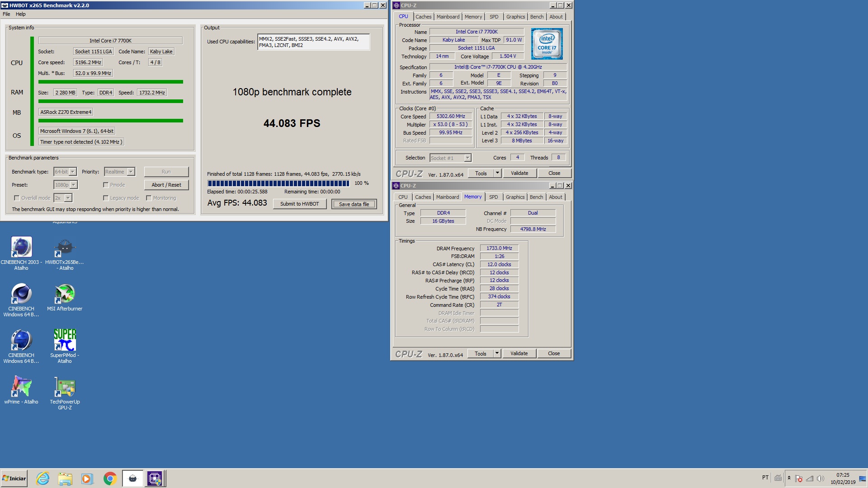Click the green RAM status bar
868x488 pixels.
(111, 101)
